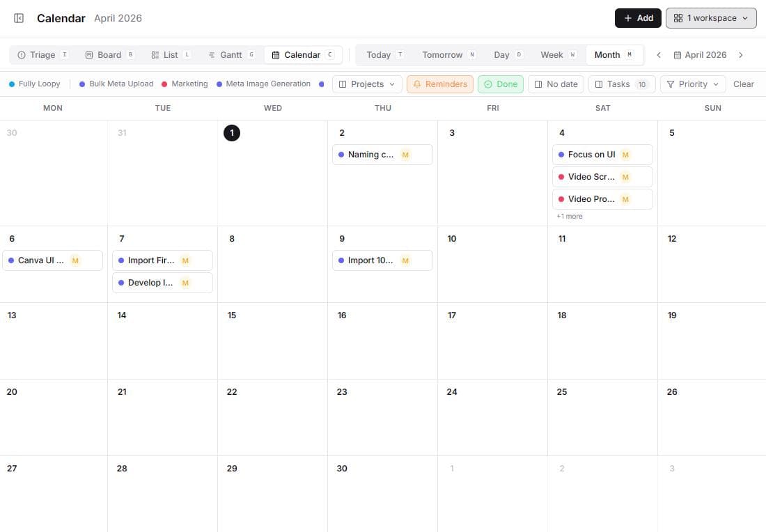Switch to the Day view
Image resolution: width=766 pixels, height=532 pixels.
point(501,54)
